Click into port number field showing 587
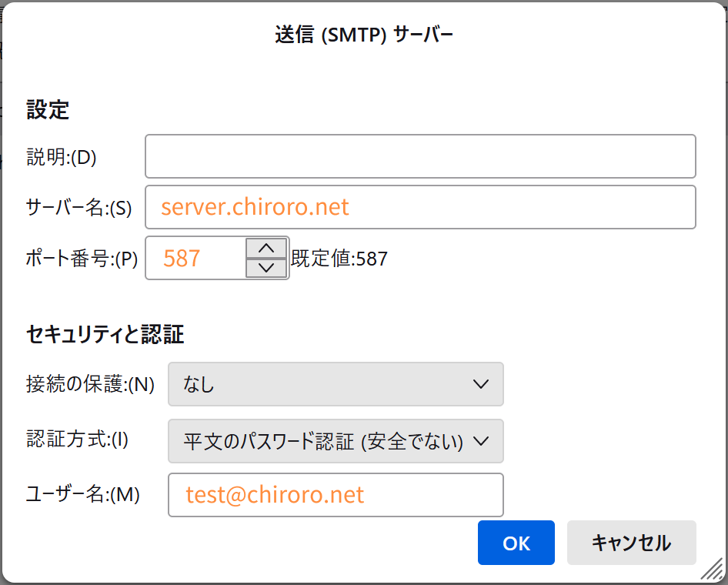Image resolution: width=728 pixels, height=585 pixels. [196, 258]
